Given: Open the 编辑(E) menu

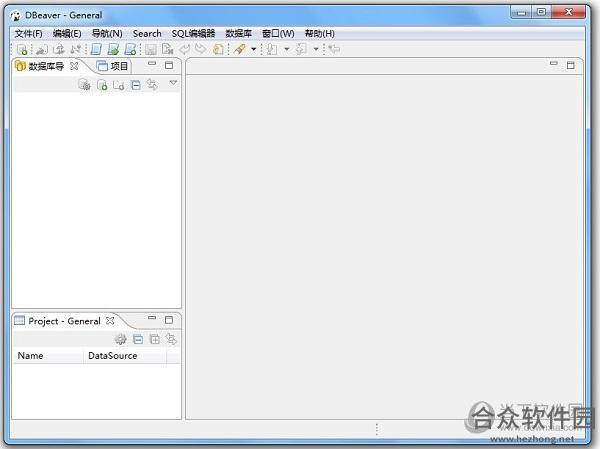Looking at the screenshot, I should click(67, 34).
